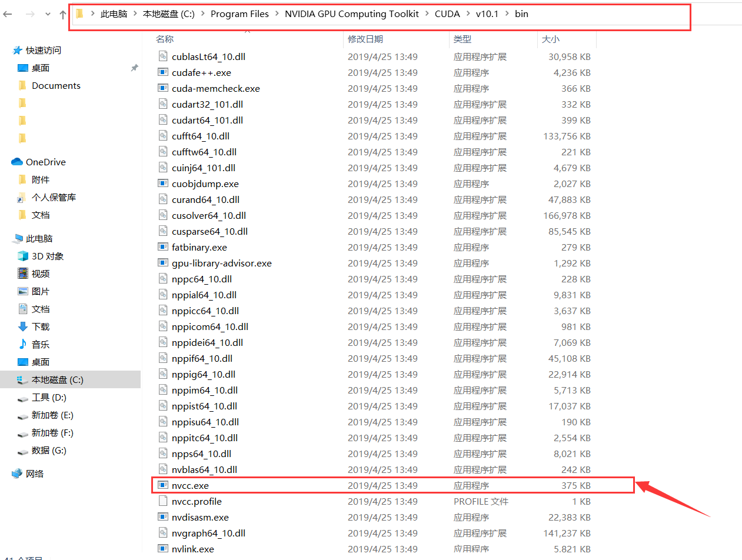Click 快速访问 star icon in sidebar
The height and width of the screenshot is (560, 742).
[18, 50]
